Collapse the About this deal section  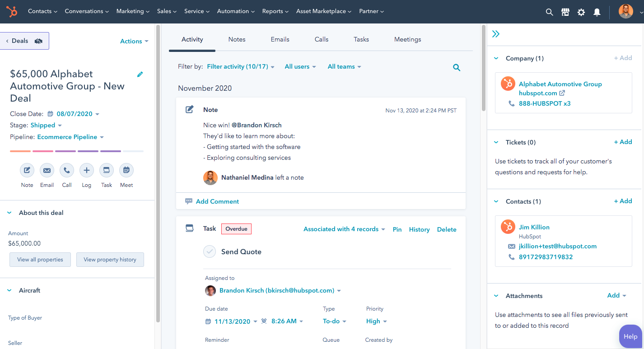click(x=9, y=212)
